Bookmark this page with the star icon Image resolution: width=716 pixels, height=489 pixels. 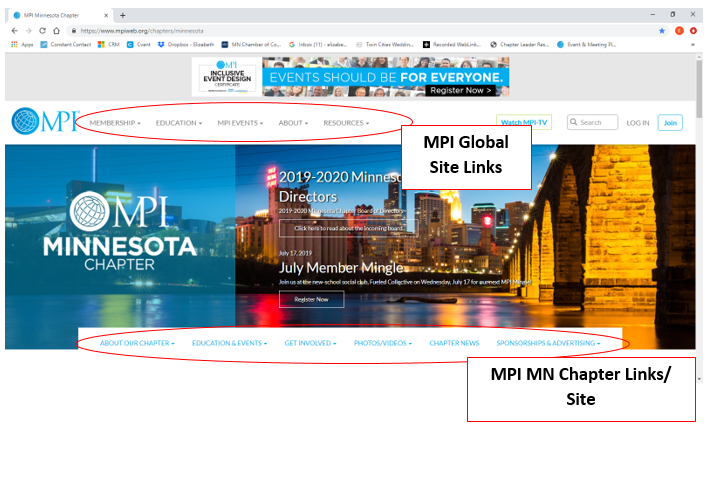pyautogui.click(x=662, y=31)
